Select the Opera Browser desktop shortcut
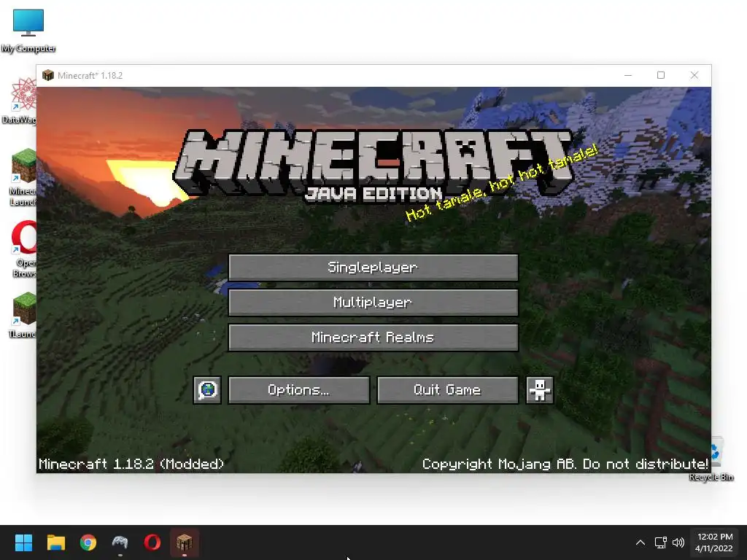 (23, 249)
